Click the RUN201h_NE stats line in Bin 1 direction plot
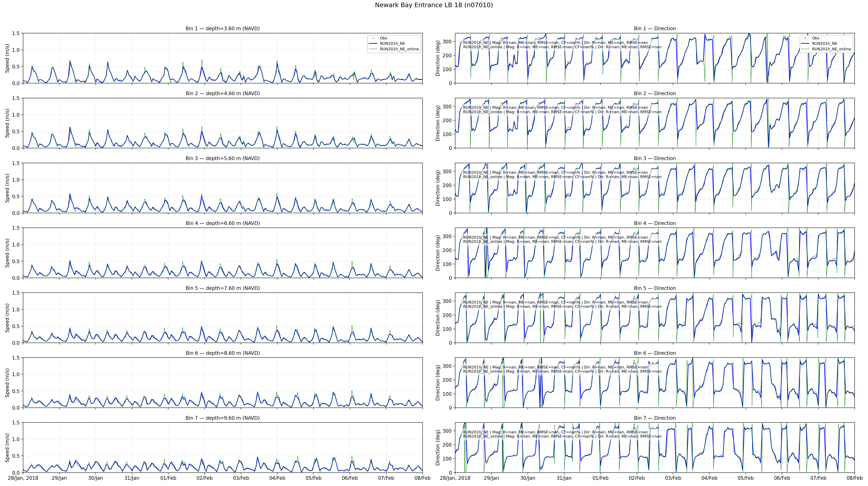 tap(555, 43)
